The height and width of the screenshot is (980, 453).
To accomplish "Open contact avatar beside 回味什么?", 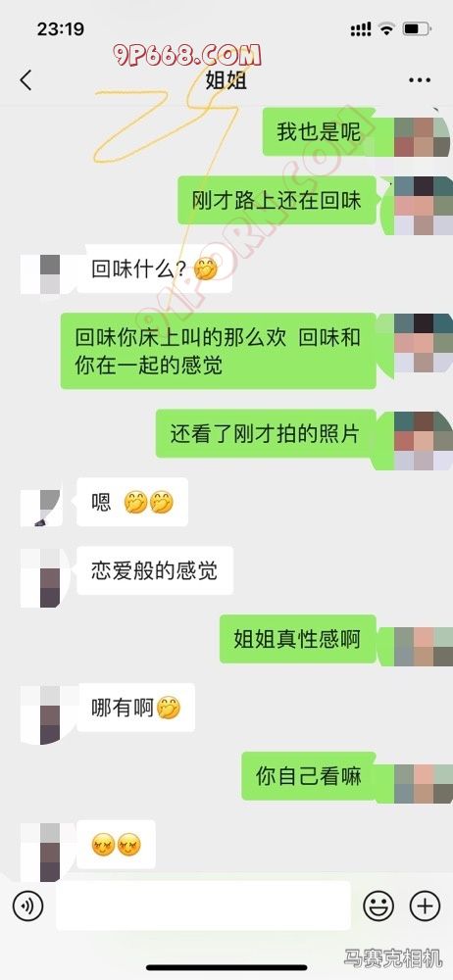I will (x=40, y=274).
